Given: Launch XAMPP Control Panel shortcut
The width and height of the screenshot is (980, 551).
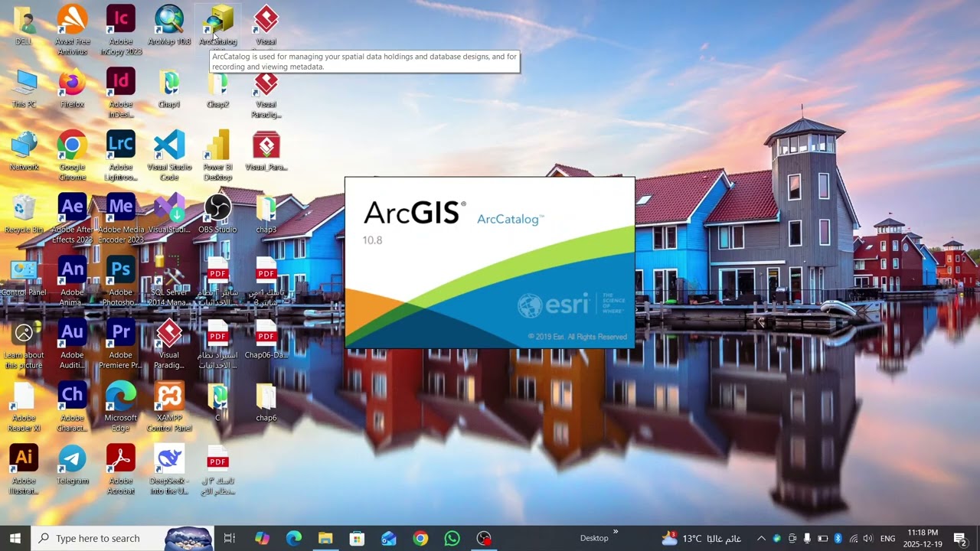Looking at the screenshot, I should click(169, 406).
